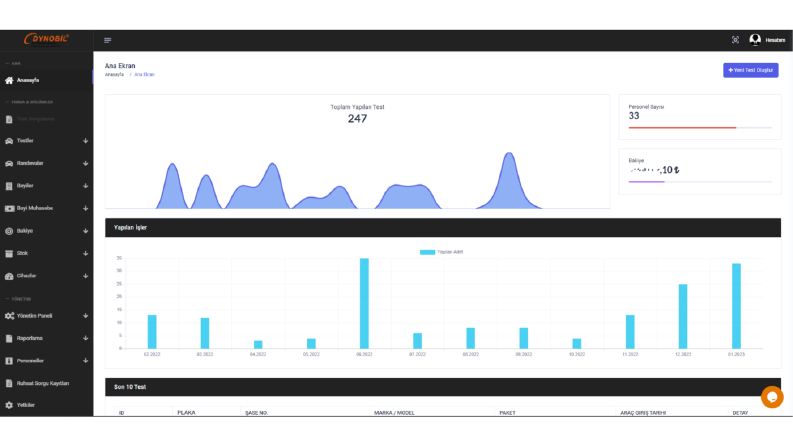Viewport: 793px width, 446px height.
Task: Open the Ruhsat Sorgu Kayıtları menu item
Action: pos(47,383)
